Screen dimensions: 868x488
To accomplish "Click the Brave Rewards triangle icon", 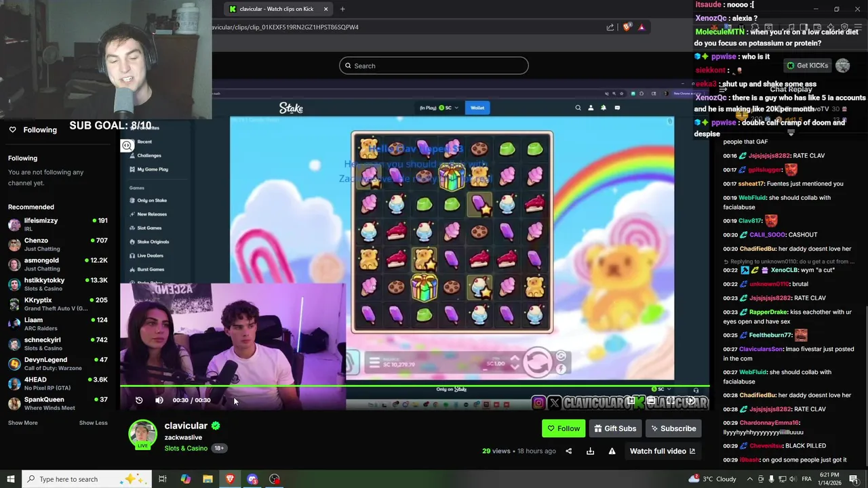I will (642, 27).
